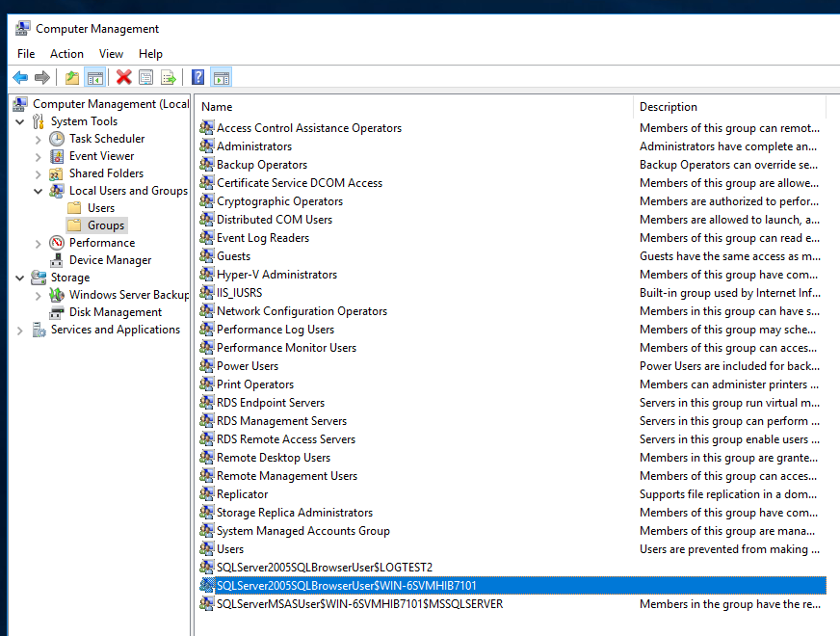Expand the Shared Folders node

38,174
